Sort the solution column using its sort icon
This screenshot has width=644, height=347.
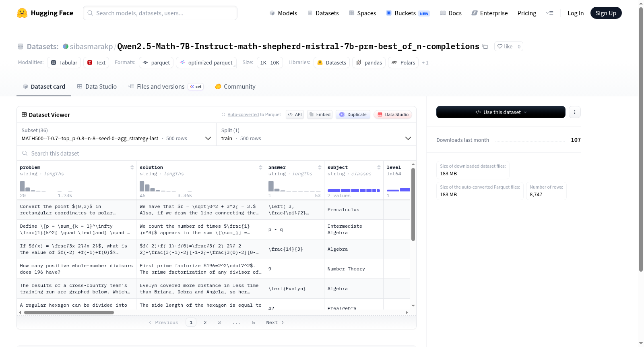pyautogui.click(x=260, y=167)
